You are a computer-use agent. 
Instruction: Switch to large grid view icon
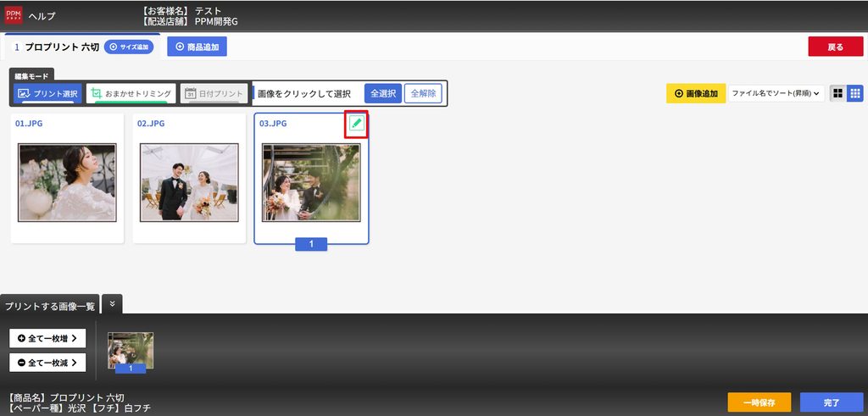coord(837,93)
